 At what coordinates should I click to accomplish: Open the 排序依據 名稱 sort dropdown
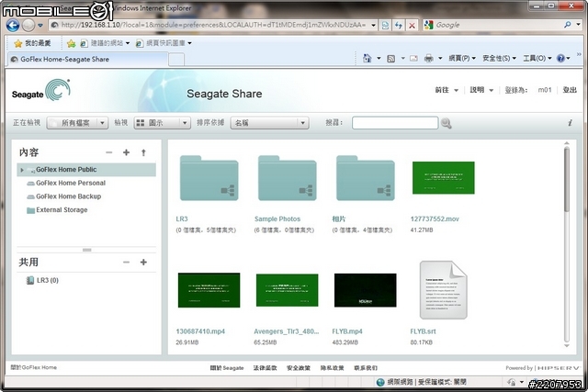(269, 123)
